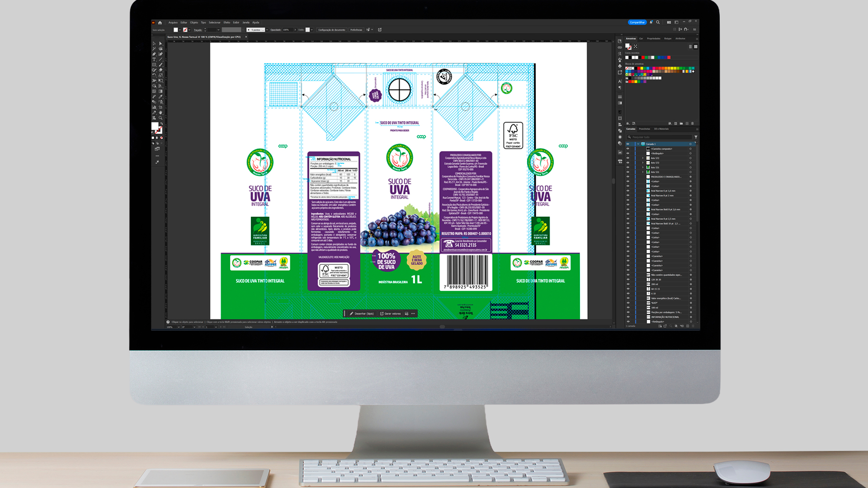Open the search icon in the top bar
This screenshot has width=868, height=488.
[658, 22]
